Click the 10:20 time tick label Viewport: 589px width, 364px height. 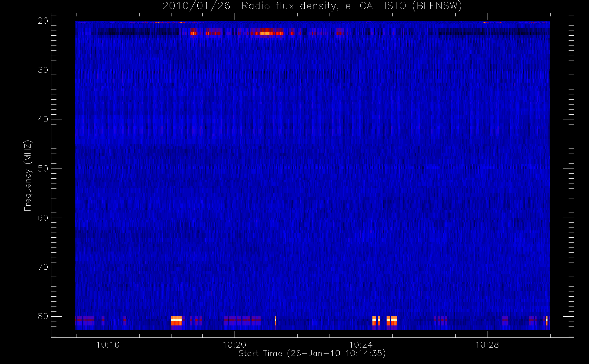click(x=234, y=345)
